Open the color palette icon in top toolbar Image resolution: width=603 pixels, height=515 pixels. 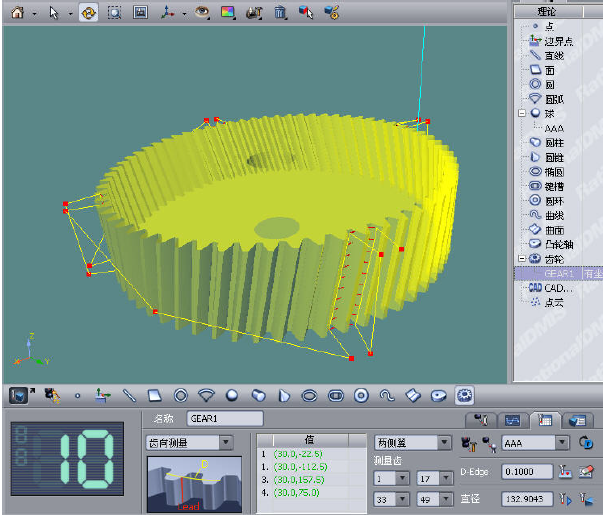coord(228,13)
